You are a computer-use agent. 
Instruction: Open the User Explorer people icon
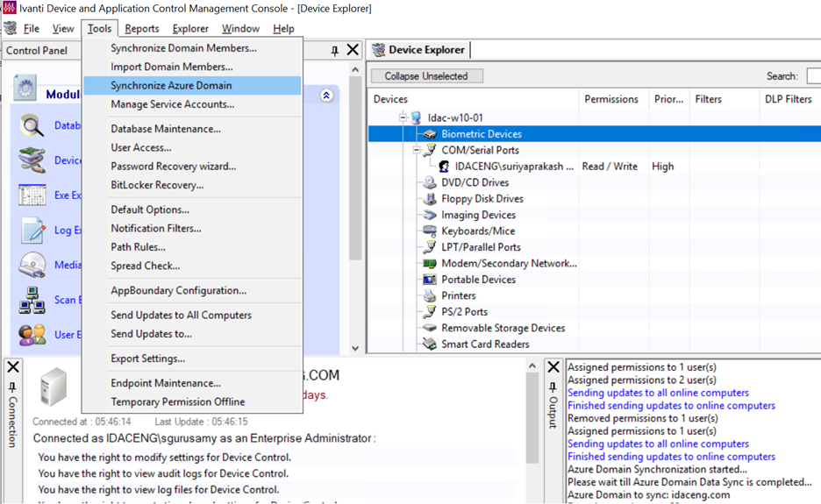(32, 334)
